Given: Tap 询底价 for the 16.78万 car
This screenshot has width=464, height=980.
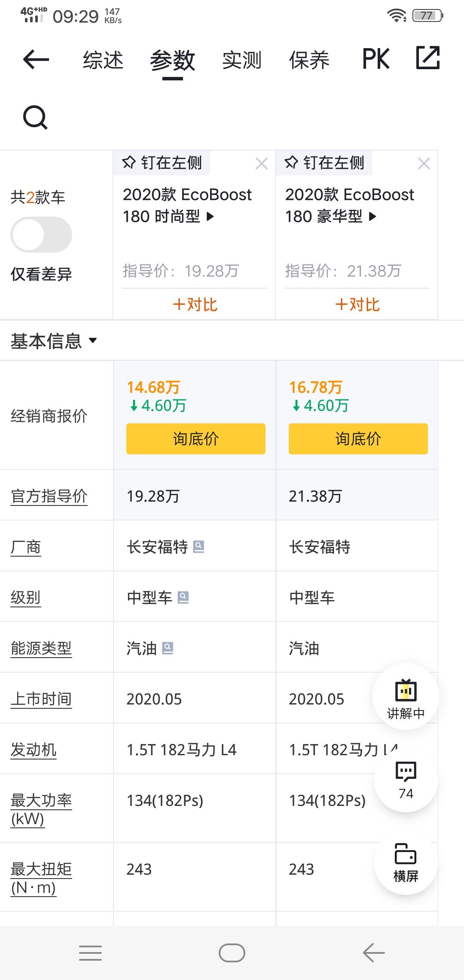Looking at the screenshot, I should (358, 439).
